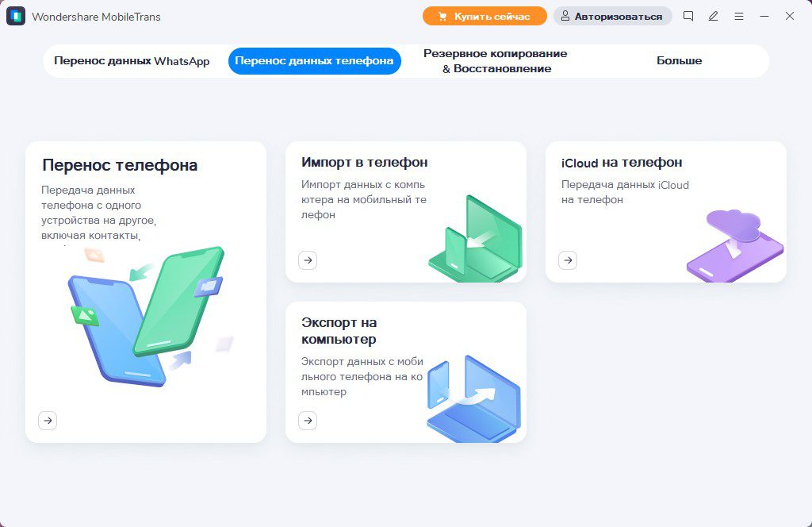This screenshot has height=527, width=812.
Task: Click the orange Купить сейчас button
Action: click(x=485, y=16)
